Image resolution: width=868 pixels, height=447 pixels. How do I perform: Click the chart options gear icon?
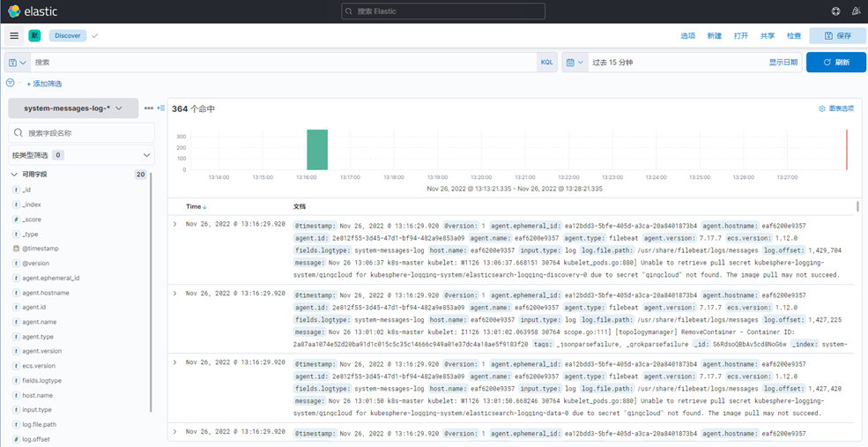(822, 108)
